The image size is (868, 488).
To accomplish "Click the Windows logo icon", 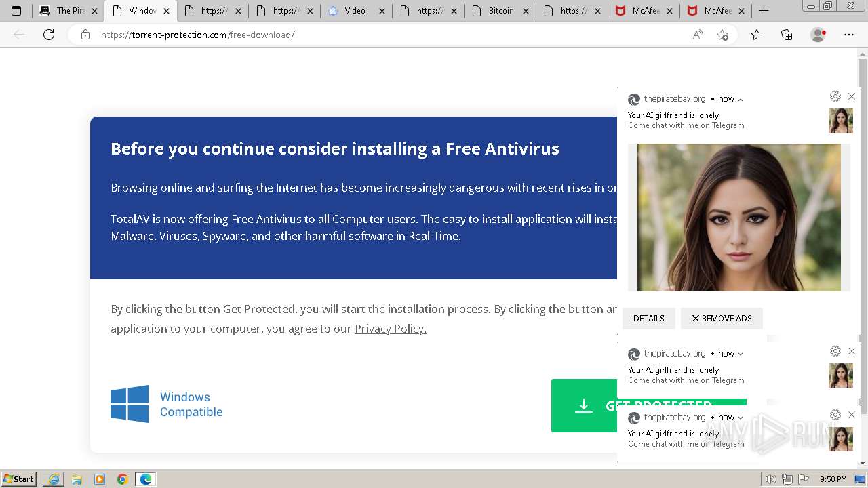I will (x=130, y=404).
